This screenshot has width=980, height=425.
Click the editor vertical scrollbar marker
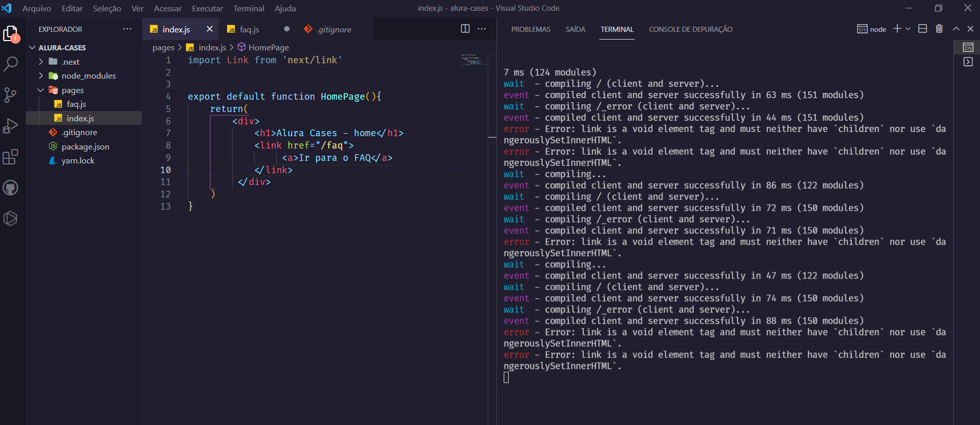(x=492, y=137)
